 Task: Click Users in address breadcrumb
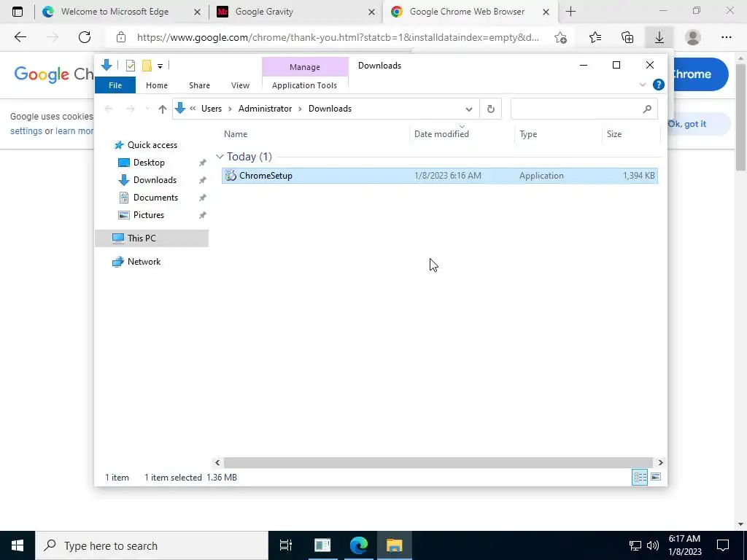pos(212,109)
